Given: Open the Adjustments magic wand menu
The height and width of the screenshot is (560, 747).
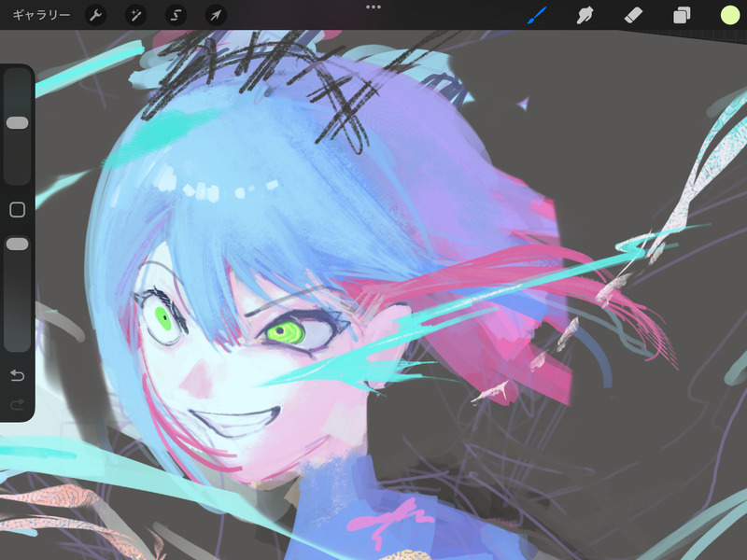Looking at the screenshot, I should (x=135, y=15).
